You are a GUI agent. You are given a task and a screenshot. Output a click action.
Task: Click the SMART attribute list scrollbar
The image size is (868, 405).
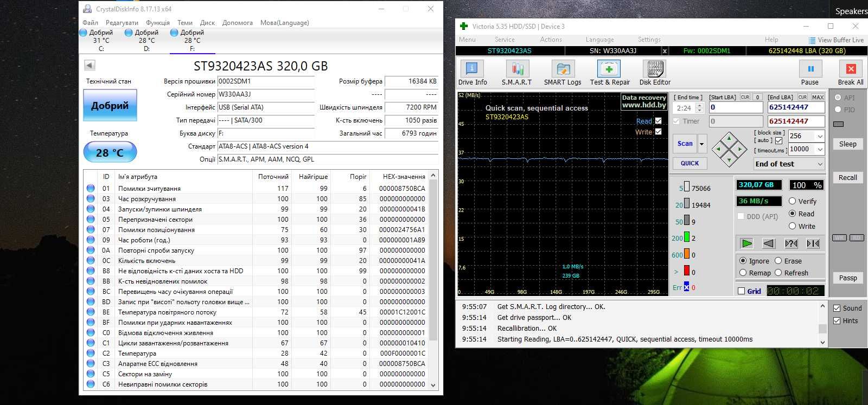(433, 279)
